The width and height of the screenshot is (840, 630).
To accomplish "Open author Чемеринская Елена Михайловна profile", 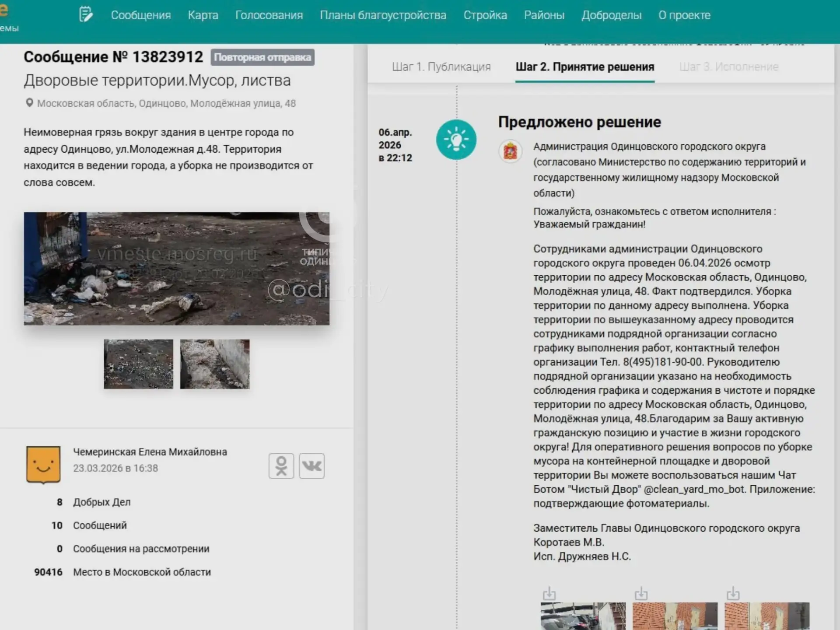I will tap(150, 452).
